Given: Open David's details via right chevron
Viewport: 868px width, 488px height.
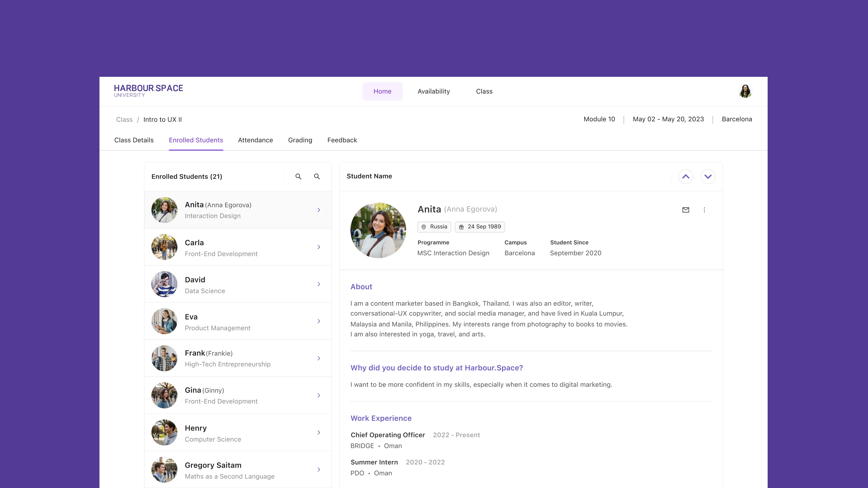Looking at the screenshot, I should (x=318, y=284).
